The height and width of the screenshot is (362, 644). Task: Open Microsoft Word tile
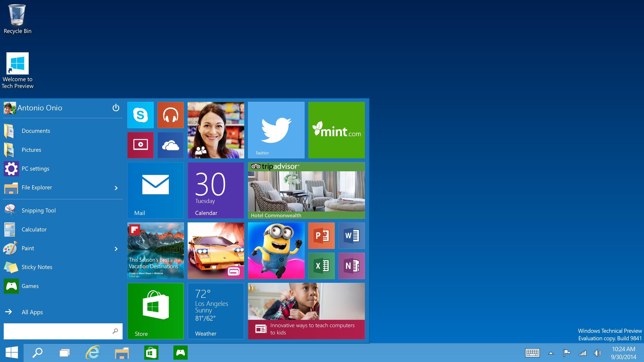(x=351, y=236)
